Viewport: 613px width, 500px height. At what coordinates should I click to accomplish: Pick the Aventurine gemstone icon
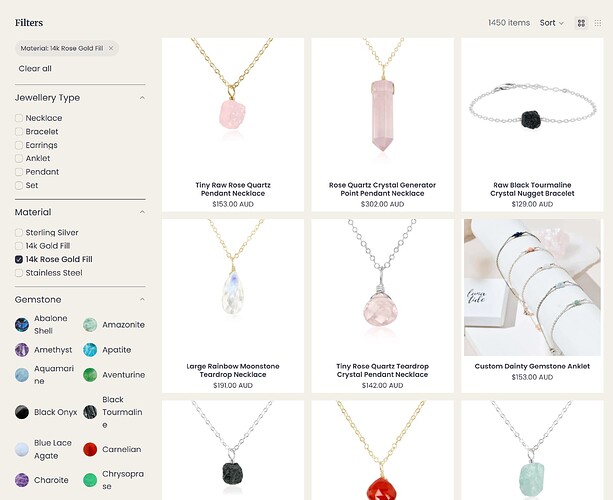(90, 375)
